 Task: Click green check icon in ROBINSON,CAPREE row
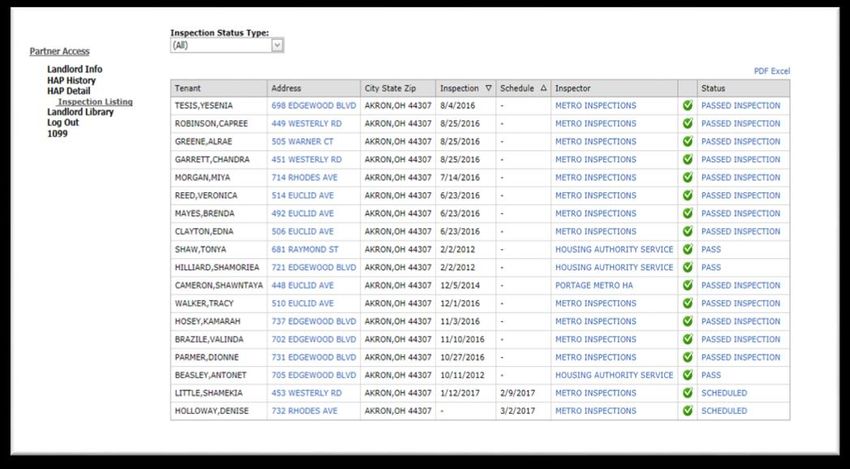click(x=687, y=124)
